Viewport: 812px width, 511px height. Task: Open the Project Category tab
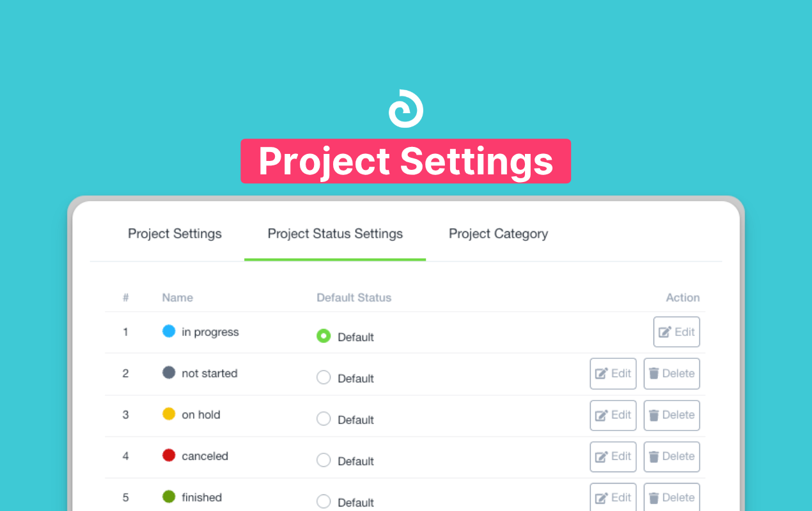[498, 234]
